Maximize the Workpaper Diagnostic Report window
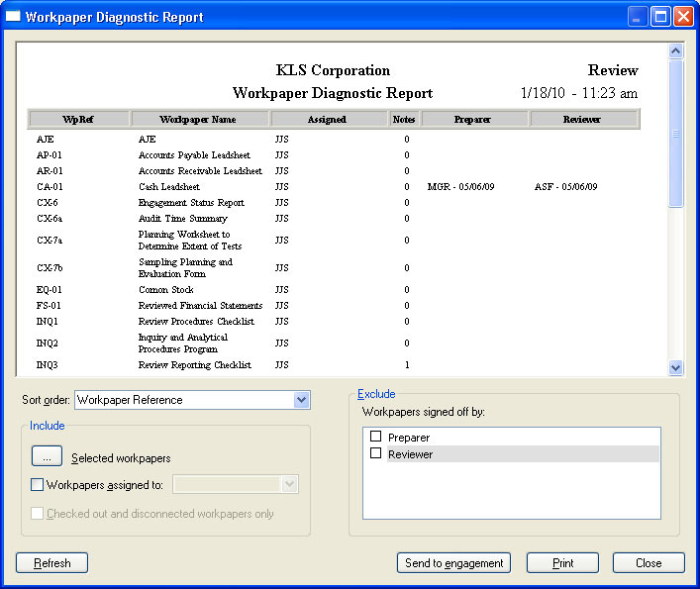This screenshot has height=589, width=700. click(x=659, y=17)
